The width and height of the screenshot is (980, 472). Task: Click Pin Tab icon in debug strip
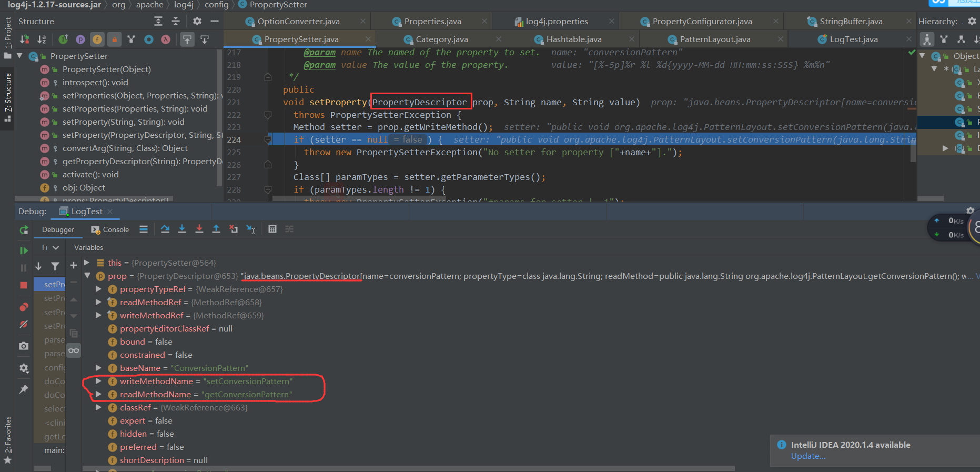(x=24, y=389)
